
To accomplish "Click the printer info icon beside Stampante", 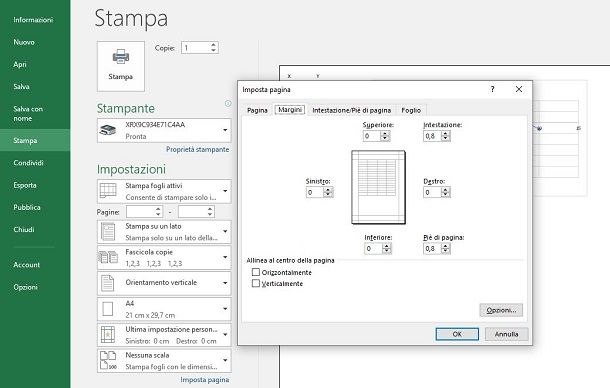I will [x=228, y=104].
